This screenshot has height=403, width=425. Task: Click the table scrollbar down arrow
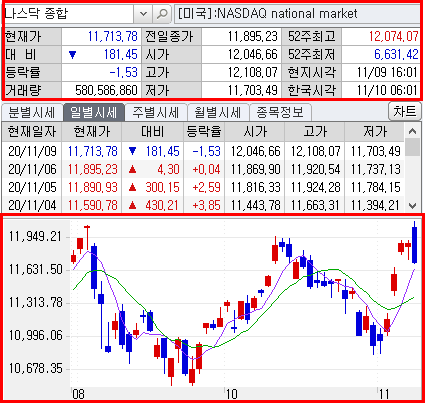[413, 205]
